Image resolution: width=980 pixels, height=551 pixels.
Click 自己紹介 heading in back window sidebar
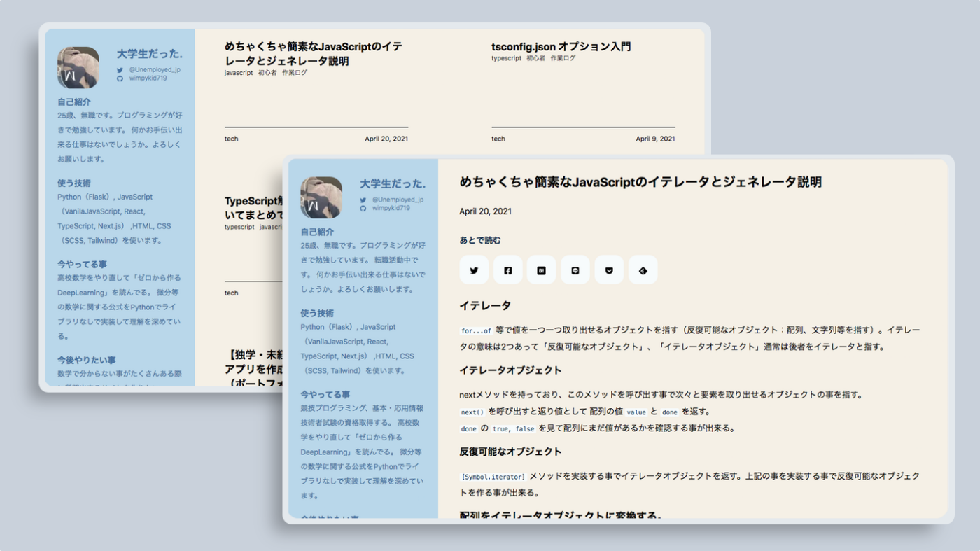(74, 102)
